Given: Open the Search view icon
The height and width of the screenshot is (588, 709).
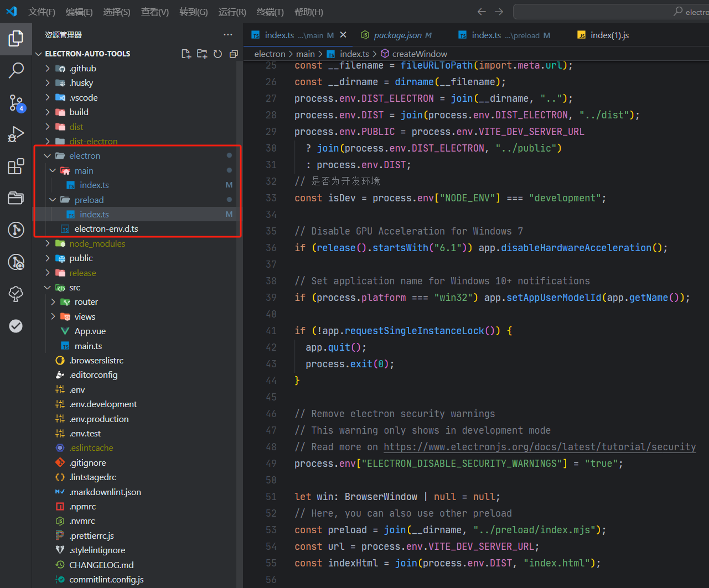Looking at the screenshot, I should 16,70.
